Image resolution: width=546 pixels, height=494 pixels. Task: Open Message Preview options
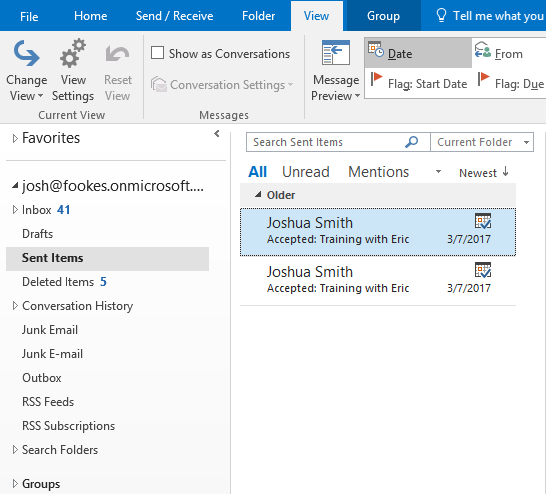(x=336, y=71)
